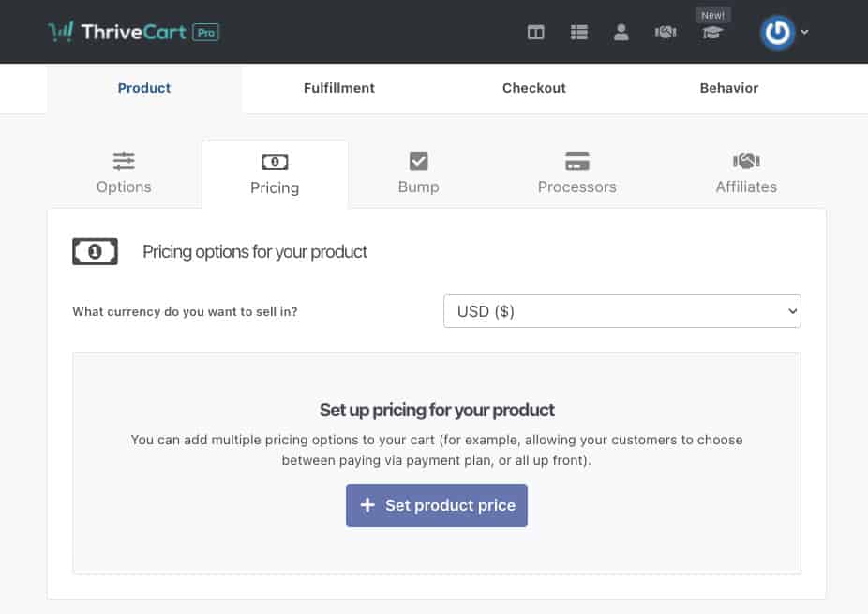This screenshot has height=614, width=868.
Task: Select the Bump checkmark icon
Action: pyautogui.click(x=418, y=160)
